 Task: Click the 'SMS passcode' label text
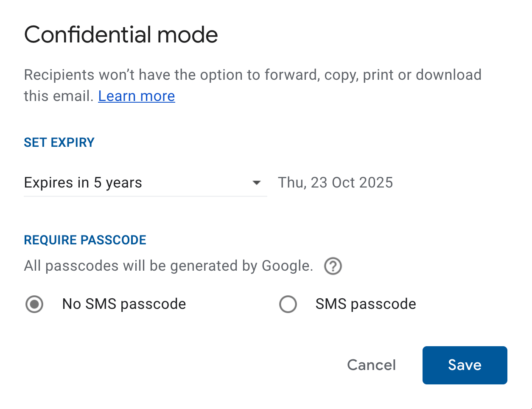[366, 304]
